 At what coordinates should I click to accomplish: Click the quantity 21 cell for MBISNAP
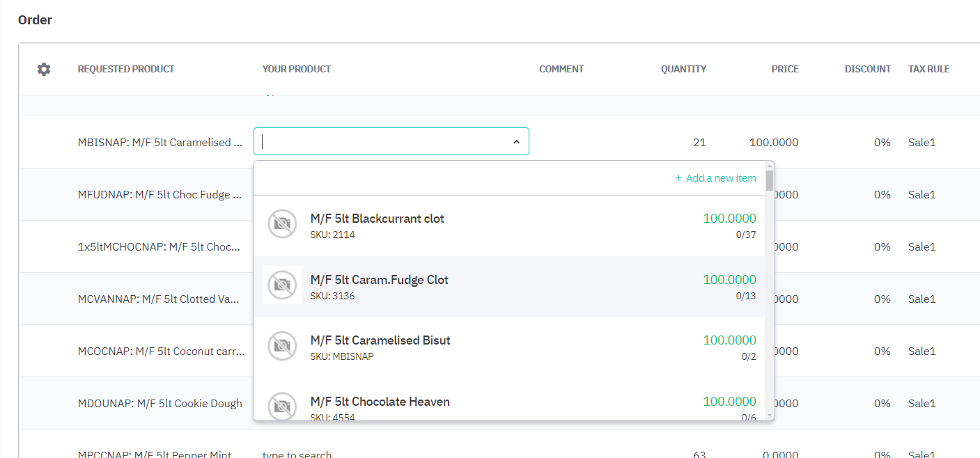699,143
